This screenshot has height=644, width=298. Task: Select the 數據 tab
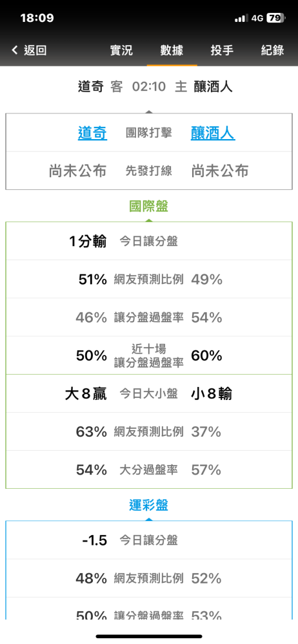(x=172, y=50)
